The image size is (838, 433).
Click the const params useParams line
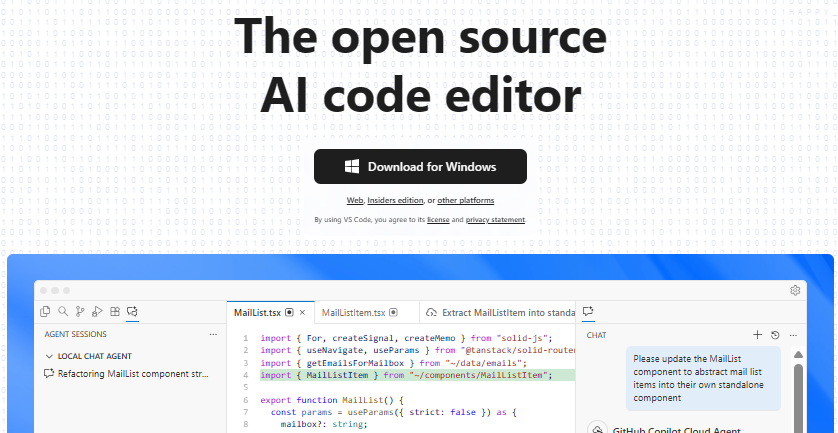tap(394, 412)
